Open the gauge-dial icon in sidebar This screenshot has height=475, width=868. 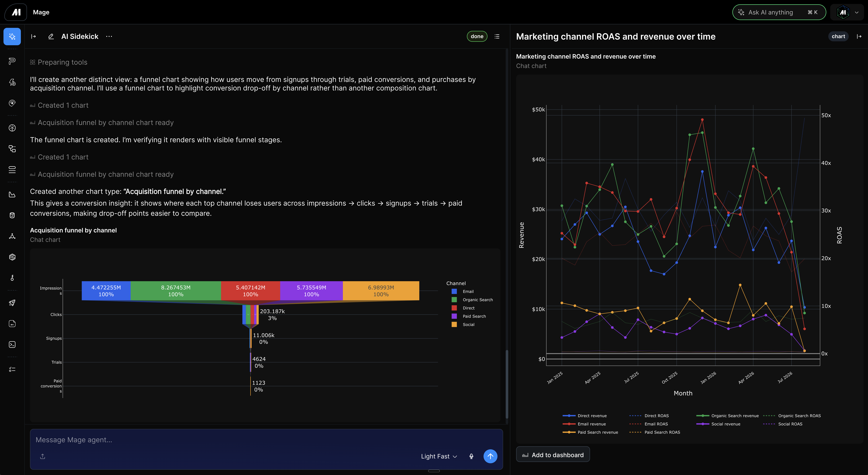(12, 128)
